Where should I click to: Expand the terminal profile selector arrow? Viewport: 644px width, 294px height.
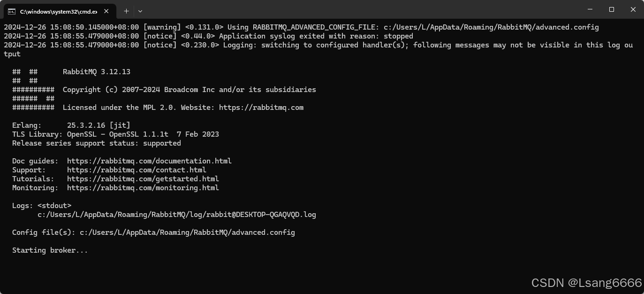click(140, 11)
